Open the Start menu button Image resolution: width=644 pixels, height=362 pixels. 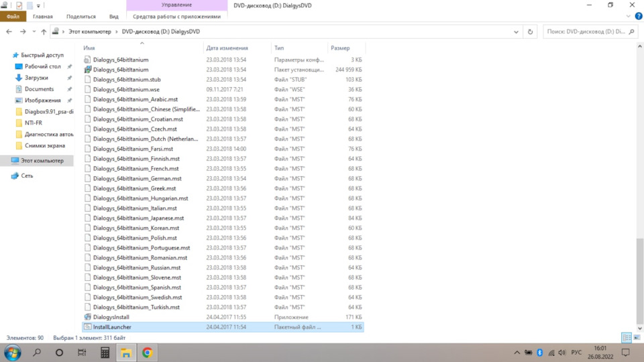13,353
